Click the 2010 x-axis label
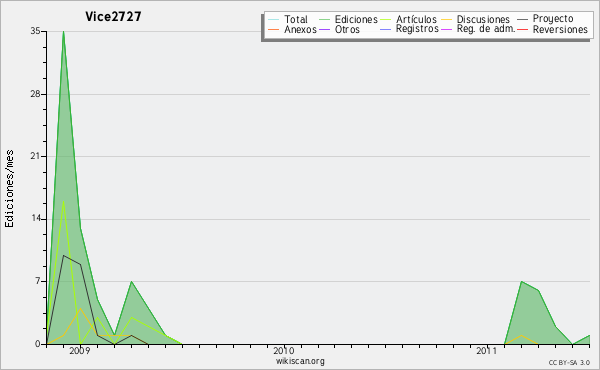This screenshot has width=600, height=370. pyautogui.click(x=284, y=350)
